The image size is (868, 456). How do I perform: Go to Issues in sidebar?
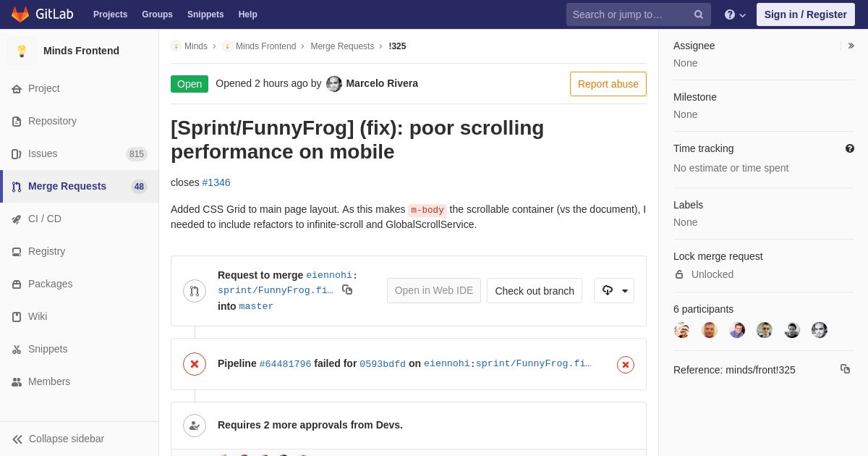(43, 153)
